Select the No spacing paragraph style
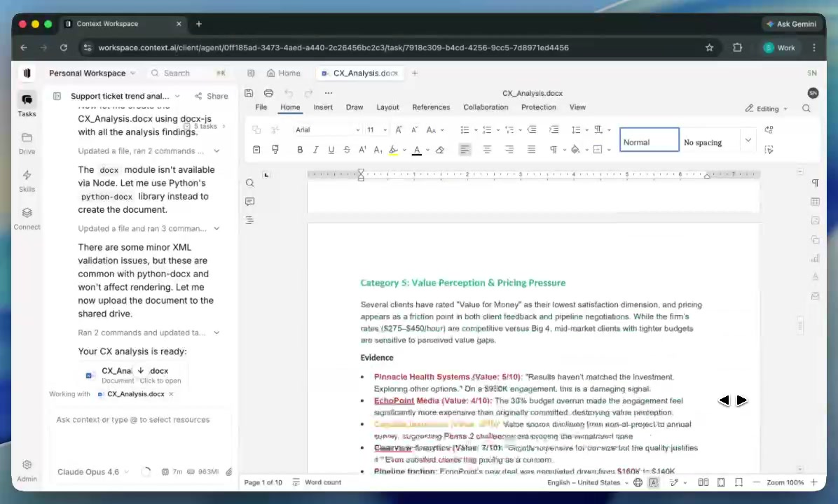 708,140
